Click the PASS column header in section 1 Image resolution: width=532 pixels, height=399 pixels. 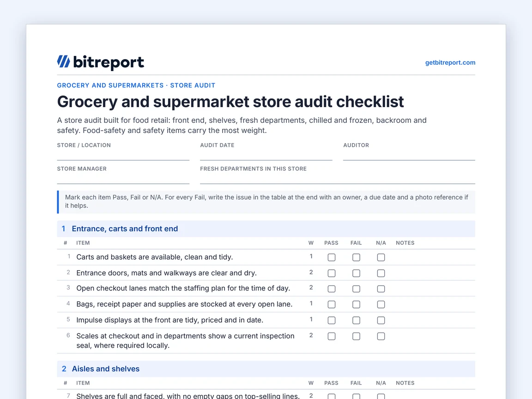331,243
